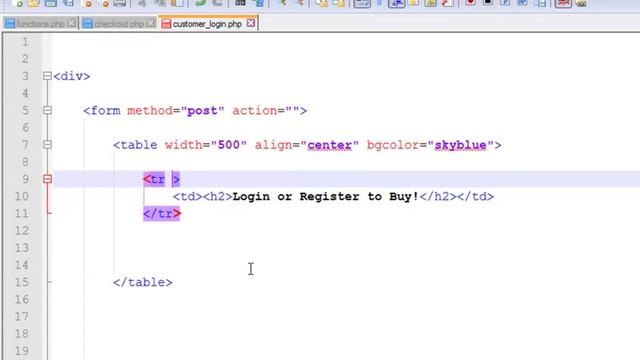Click the "500" width value
This screenshot has width=640, height=360.
point(229,145)
